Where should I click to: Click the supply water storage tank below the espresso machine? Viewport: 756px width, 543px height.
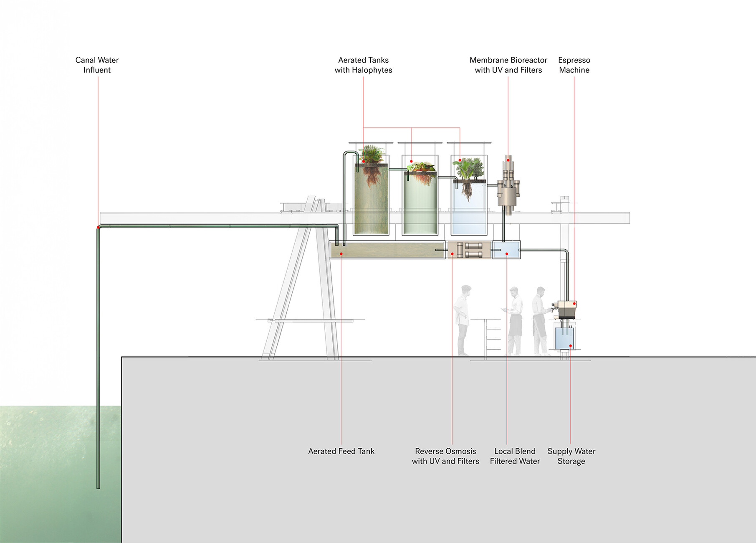click(x=564, y=339)
